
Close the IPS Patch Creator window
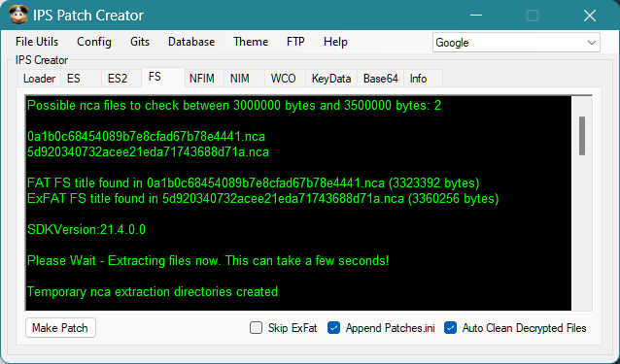[590, 16]
